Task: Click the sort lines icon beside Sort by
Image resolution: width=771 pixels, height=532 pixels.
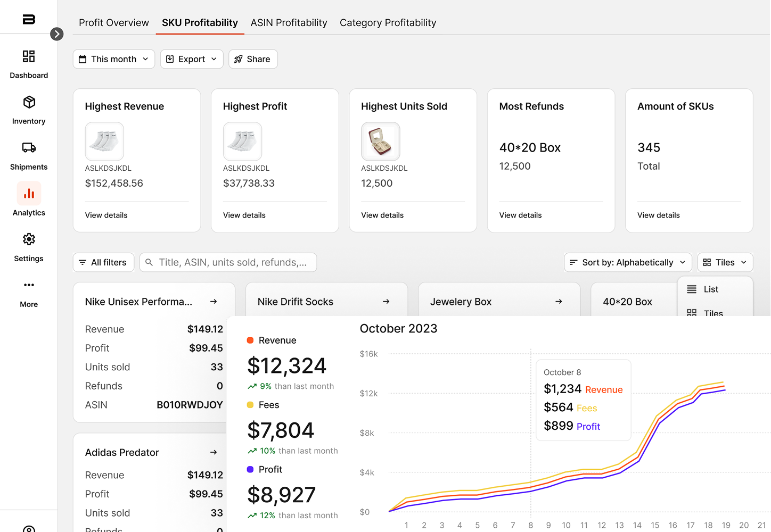Action: [573, 262]
